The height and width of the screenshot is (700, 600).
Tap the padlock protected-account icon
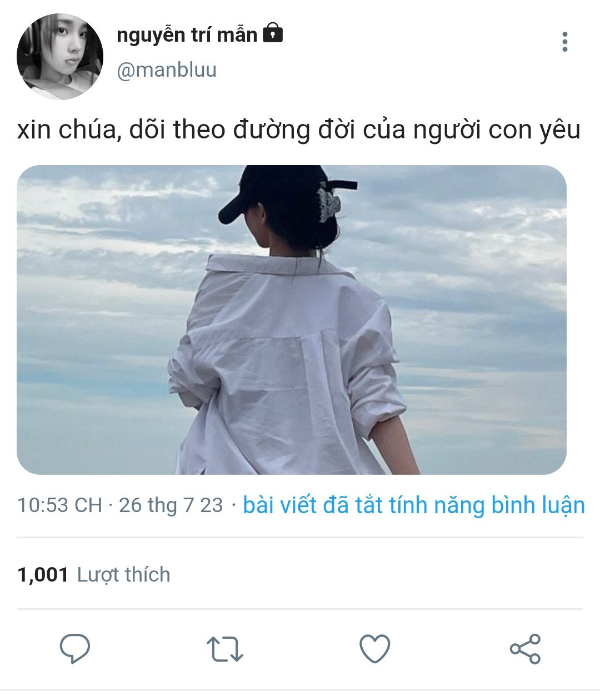click(272, 33)
